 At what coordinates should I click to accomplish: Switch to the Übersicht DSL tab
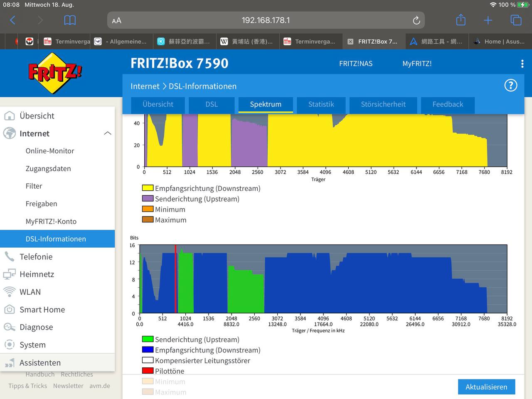pos(158,104)
